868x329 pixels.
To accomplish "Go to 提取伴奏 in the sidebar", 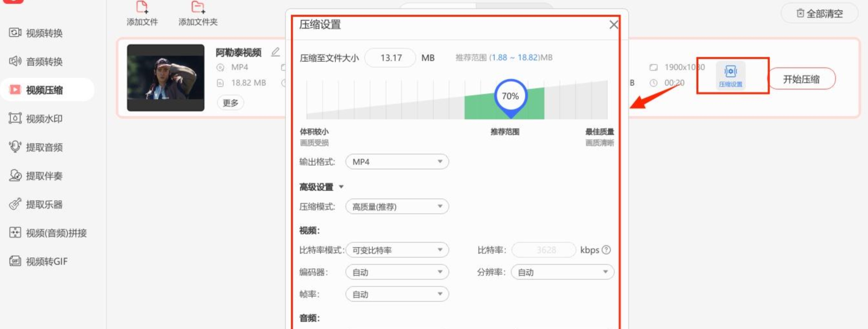I will click(x=36, y=176).
